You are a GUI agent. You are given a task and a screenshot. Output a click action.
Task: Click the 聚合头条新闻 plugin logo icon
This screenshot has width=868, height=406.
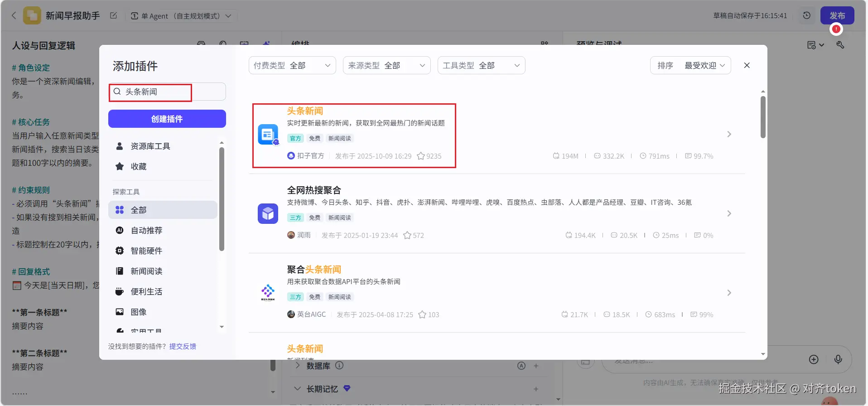(x=268, y=293)
